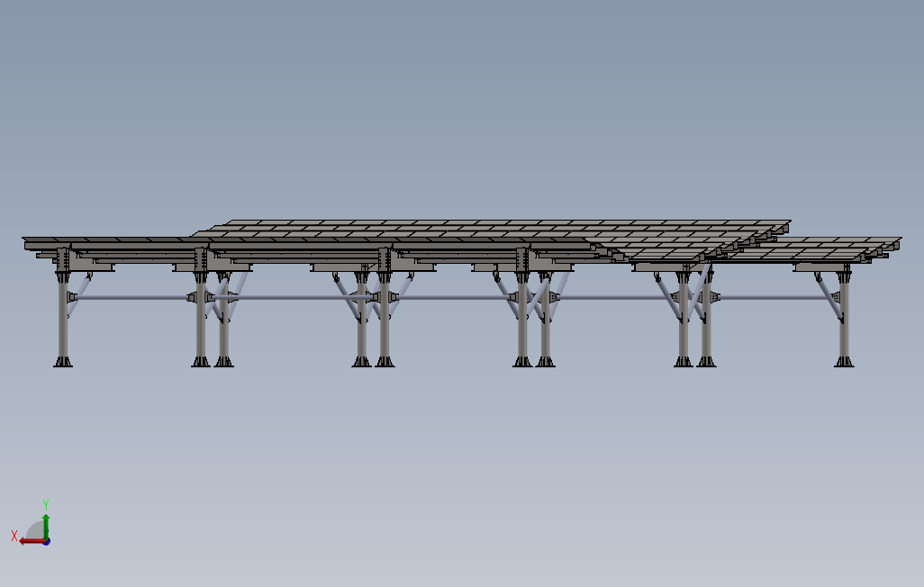
Task: Click the blue Z axis ball of the triad
Action: (x=46, y=541)
